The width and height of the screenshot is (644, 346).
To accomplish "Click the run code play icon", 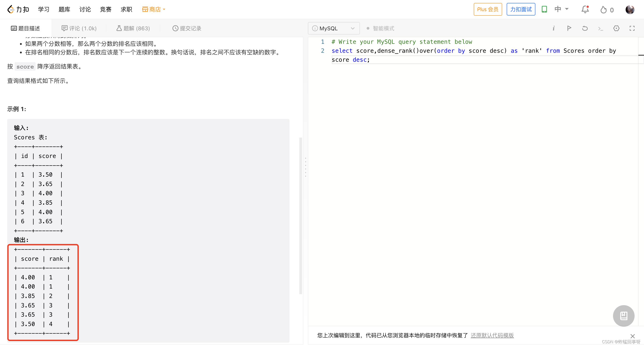I will [x=569, y=28].
